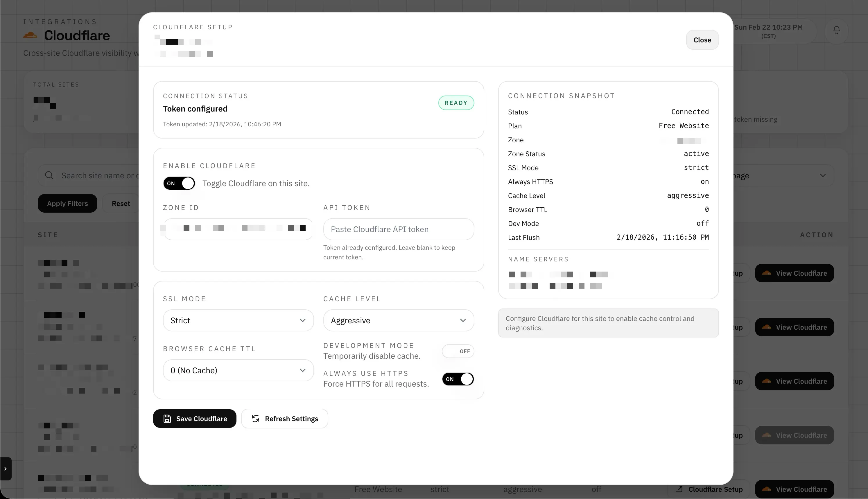Click the Last Flush timestamp value
868x499 pixels.
(663, 237)
